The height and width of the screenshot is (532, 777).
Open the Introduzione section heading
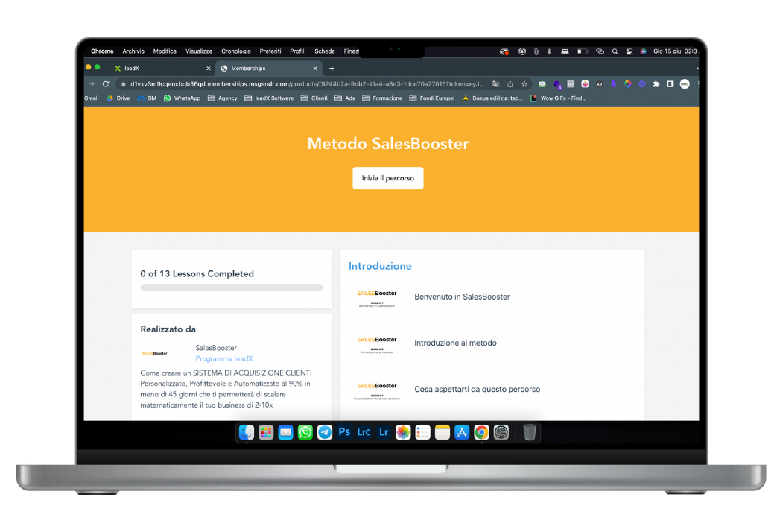click(x=380, y=266)
